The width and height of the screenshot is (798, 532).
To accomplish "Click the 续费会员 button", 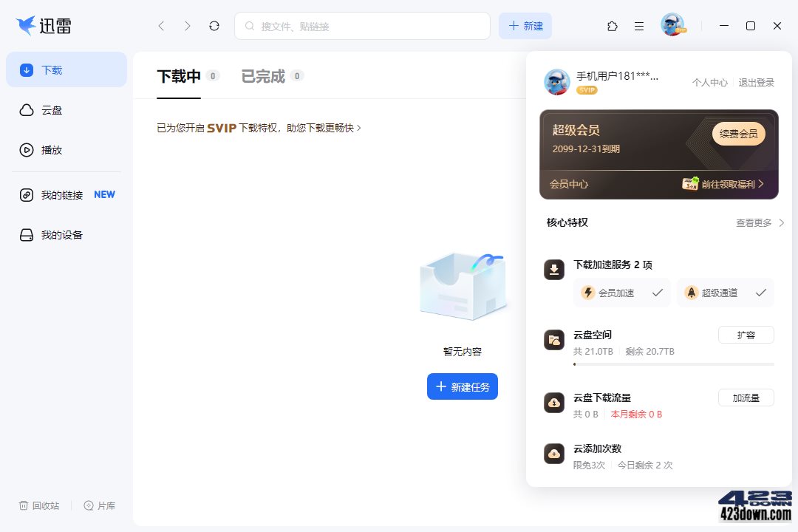I will [x=738, y=134].
